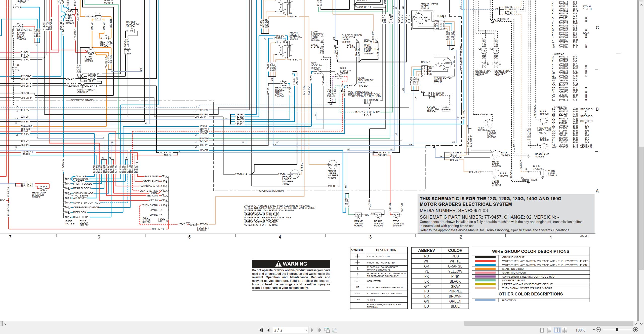Go to the next page
644x334 pixels.
[312, 330]
